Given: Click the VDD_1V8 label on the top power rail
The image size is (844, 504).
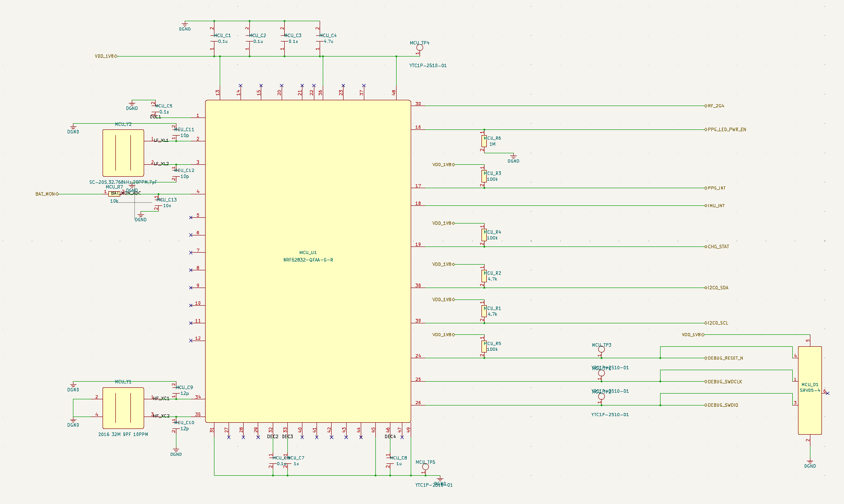Looking at the screenshot, I should pos(106,56).
